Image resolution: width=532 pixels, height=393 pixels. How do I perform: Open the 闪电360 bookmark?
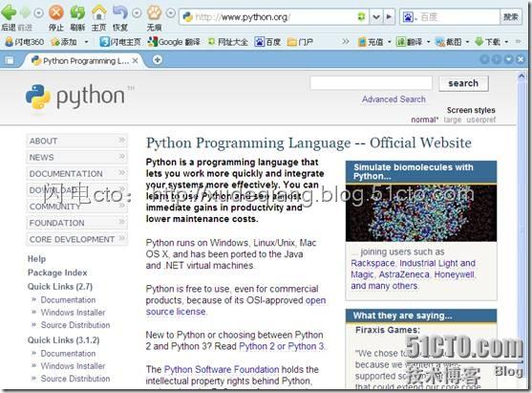tap(25, 42)
